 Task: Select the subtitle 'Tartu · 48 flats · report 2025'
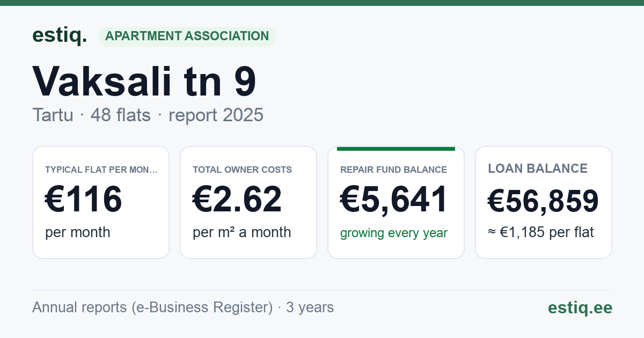click(148, 115)
